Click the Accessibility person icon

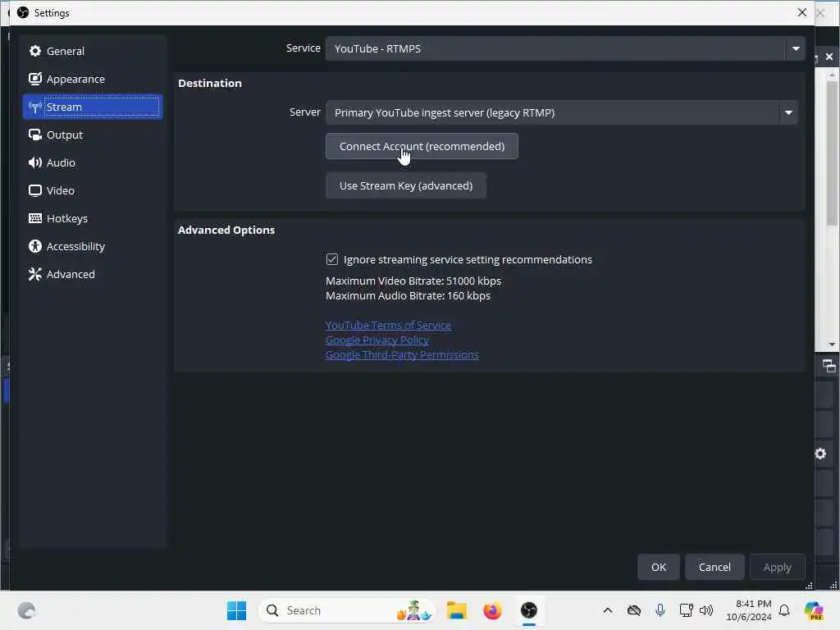coord(34,246)
